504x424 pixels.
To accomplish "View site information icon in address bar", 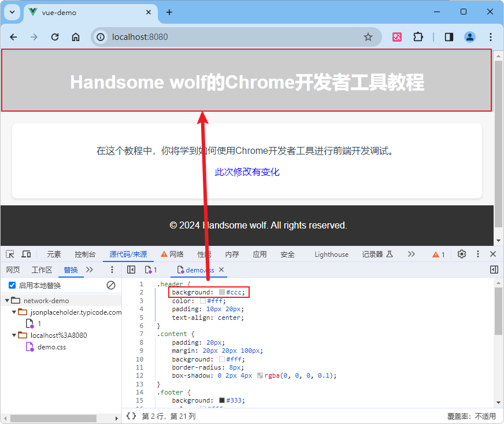I will tap(101, 37).
